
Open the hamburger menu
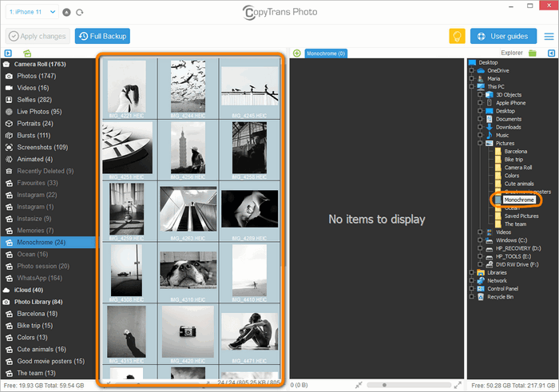coord(549,37)
